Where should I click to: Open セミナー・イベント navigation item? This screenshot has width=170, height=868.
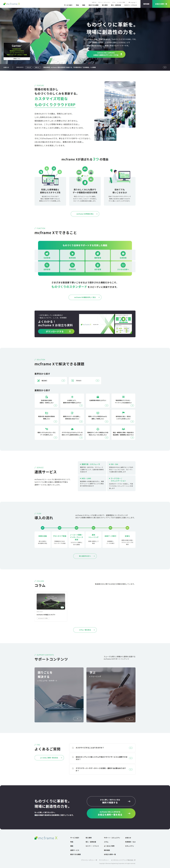(x=131, y=5)
